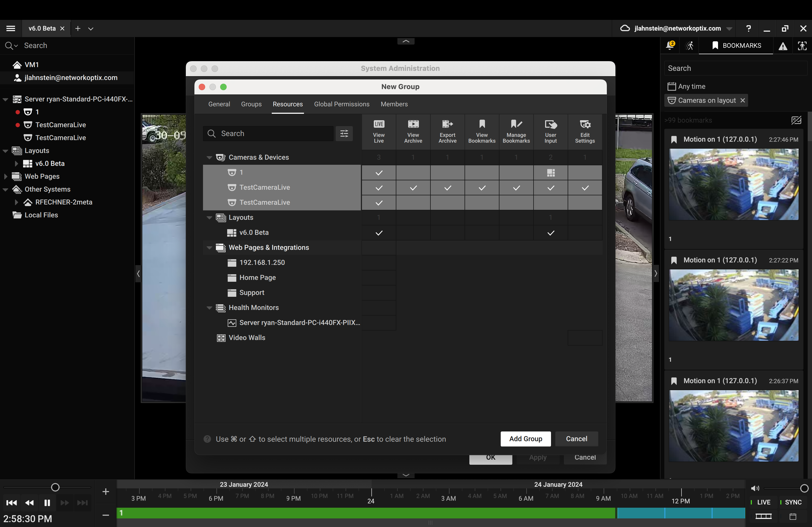The image size is (812, 527).
Task: Zoom out timeline with minus button
Action: (x=106, y=515)
